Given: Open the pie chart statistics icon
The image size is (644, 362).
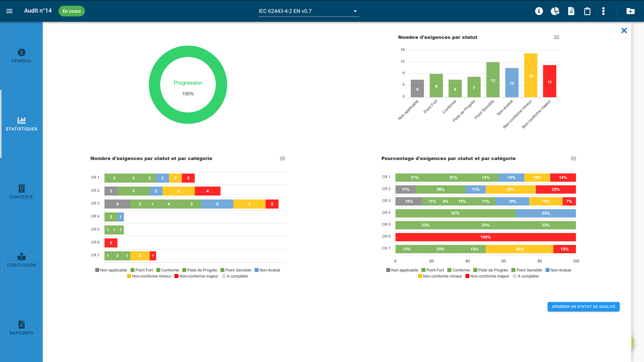Looking at the screenshot, I should point(555,11).
